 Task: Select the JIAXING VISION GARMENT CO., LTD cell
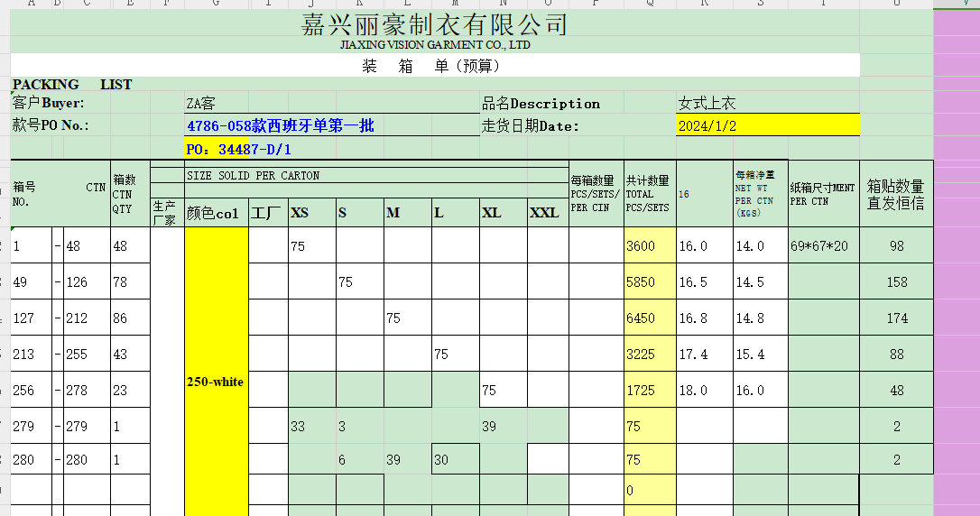point(434,45)
